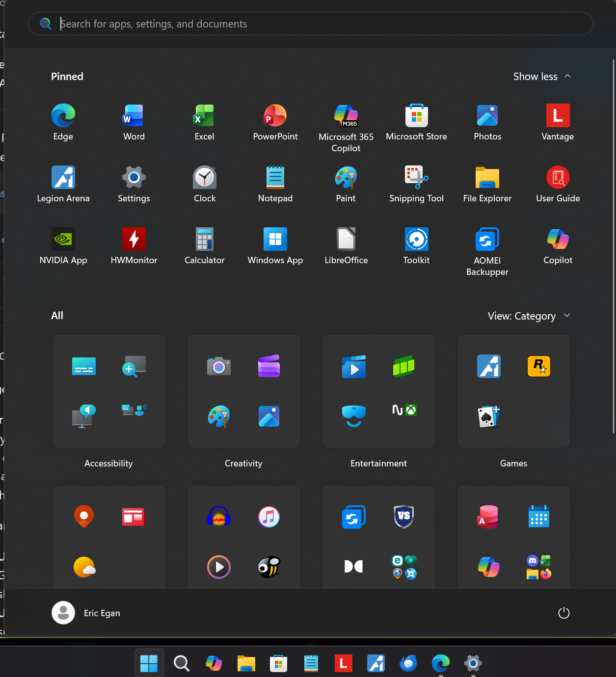Open Search from the taskbar
Image resolution: width=616 pixels, height=677 pixels.
(x=181, y=663)
